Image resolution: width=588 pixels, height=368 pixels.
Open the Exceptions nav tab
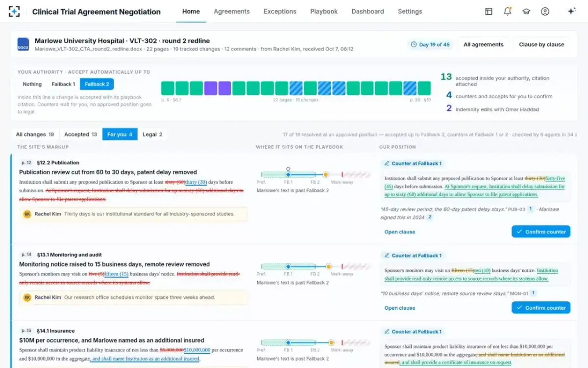point(280,11)
